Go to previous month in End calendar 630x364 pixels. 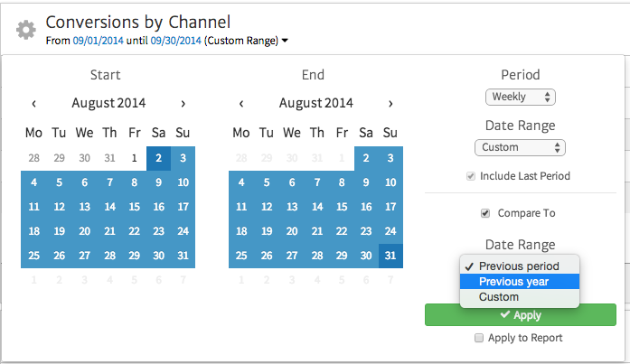click(242, 103)
